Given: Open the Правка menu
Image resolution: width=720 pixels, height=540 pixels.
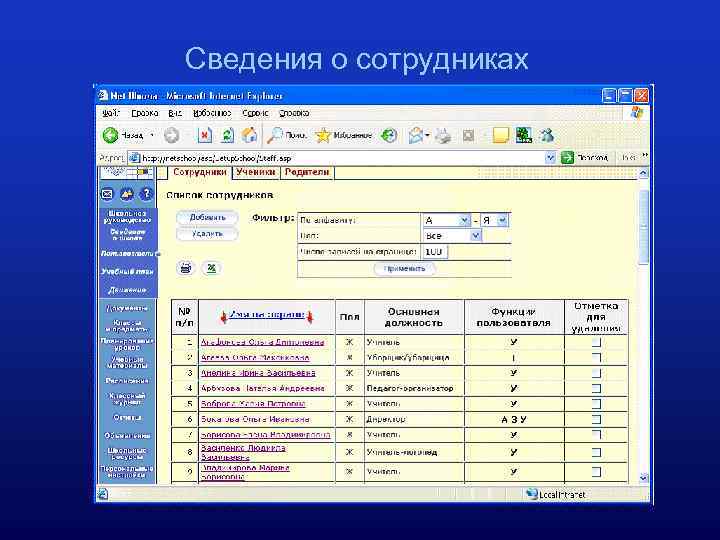Looking at the screenshot, I should pyautogui.click(x=145, y=113).
